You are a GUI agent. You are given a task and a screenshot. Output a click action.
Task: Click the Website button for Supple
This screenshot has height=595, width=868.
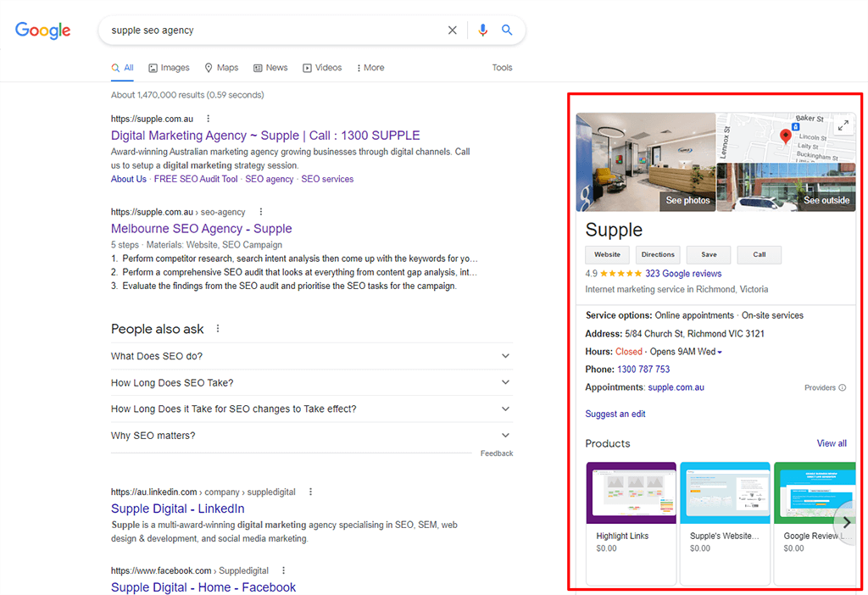click(607, 254)
